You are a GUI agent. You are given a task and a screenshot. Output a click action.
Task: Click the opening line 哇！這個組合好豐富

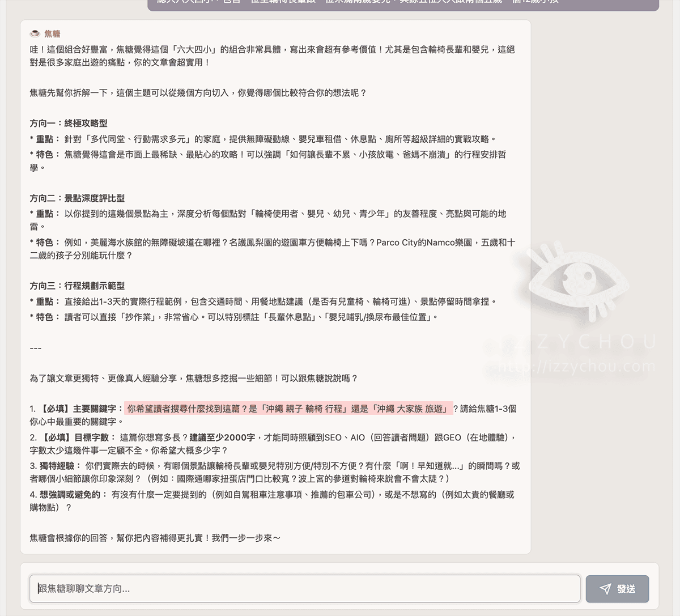(x=272, y=56)
